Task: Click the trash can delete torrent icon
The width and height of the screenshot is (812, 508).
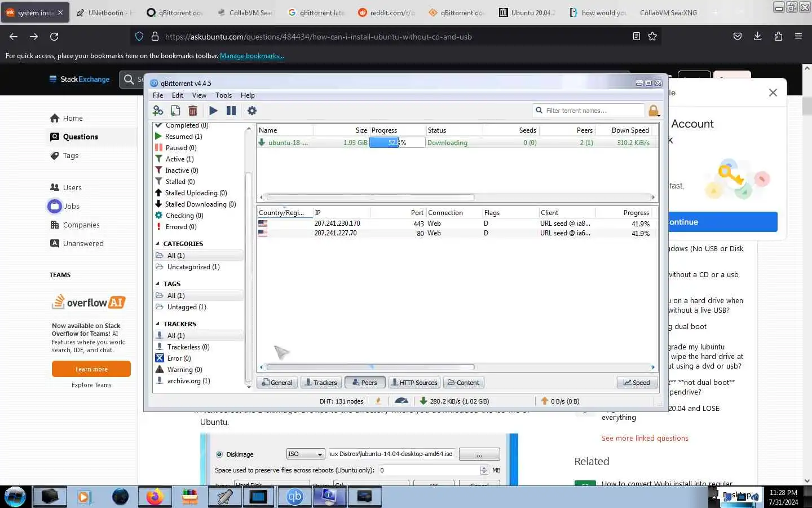Action: 193,111
